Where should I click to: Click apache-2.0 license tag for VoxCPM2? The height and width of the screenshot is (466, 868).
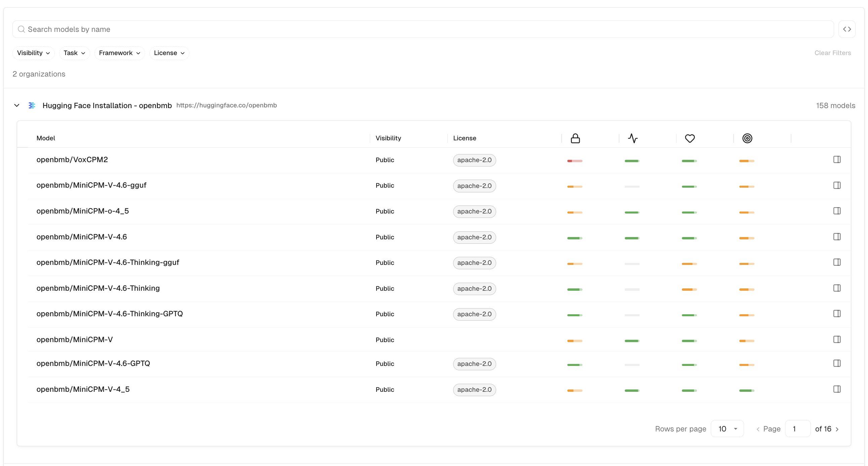click(474, 160)
